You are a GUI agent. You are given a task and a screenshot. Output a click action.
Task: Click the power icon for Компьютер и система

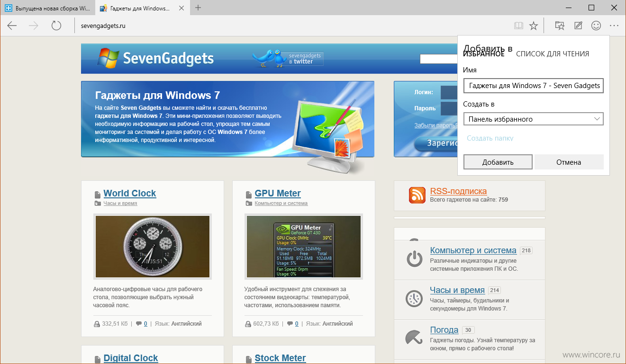[414, 259]
